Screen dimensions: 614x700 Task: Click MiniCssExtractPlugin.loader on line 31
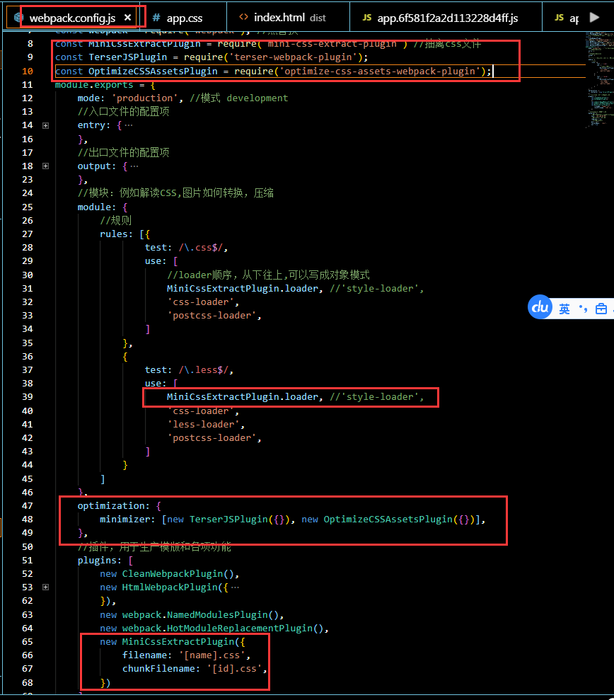coord(243,289)
